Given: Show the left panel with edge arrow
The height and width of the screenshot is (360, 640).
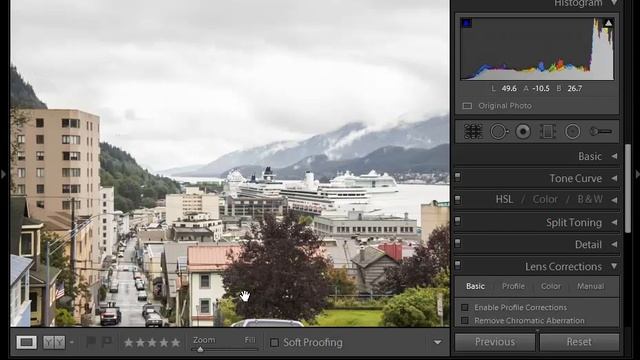Looking at the screenshot, I should pyautogui.click(x=4, y=174).
